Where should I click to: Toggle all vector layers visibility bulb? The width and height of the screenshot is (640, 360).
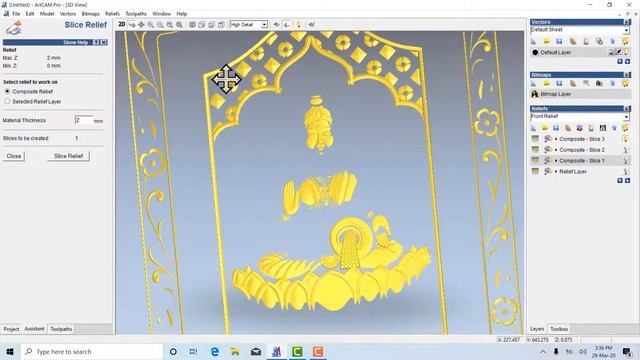tap(626, 41)
